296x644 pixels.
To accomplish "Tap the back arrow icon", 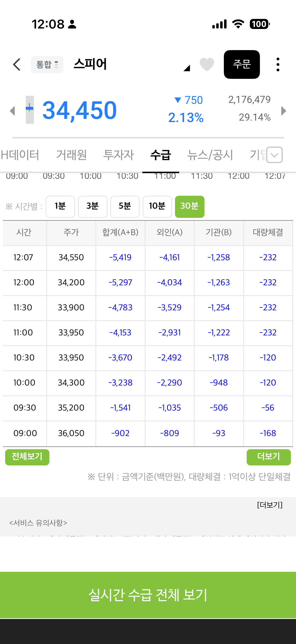I will pyautogui.click(x=16, y=65).
